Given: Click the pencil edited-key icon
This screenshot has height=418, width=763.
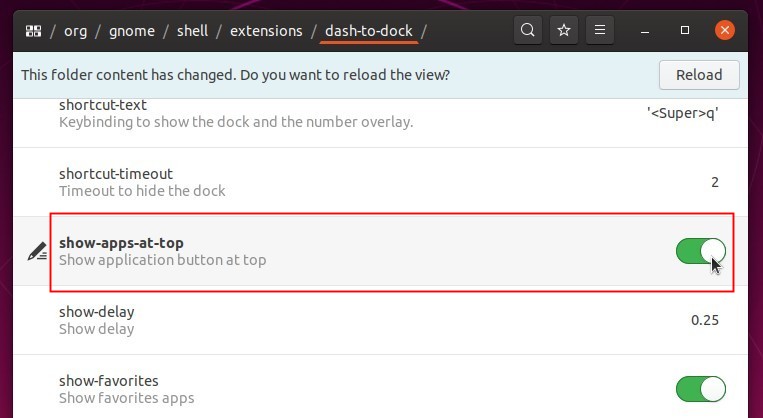Looking at the screenshot, I should (x=37, y=251).
